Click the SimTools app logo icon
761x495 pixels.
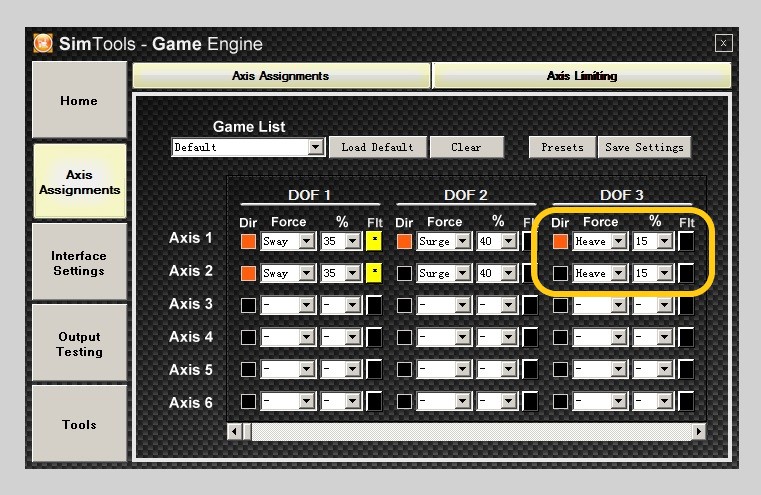point(43,43)
